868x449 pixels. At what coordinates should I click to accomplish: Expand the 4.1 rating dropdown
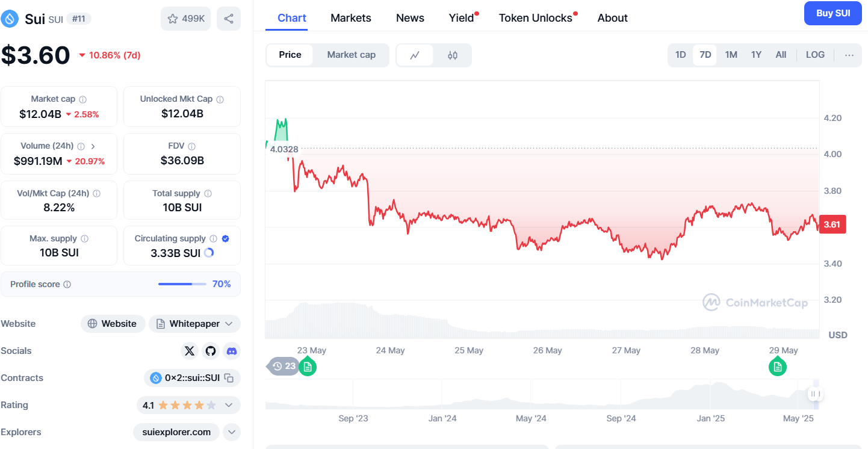[229, 405]
